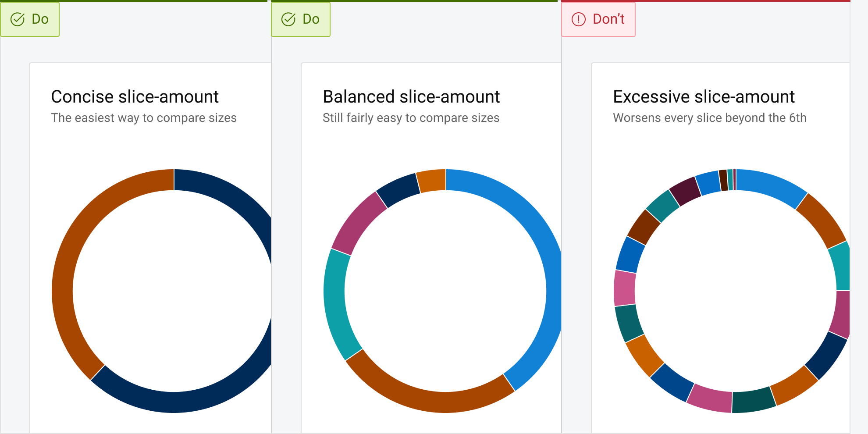Screen dimensions: 868x434
Task: Click the subtitle text under Concise slice-amount
Action: click(x=144, y=117)
